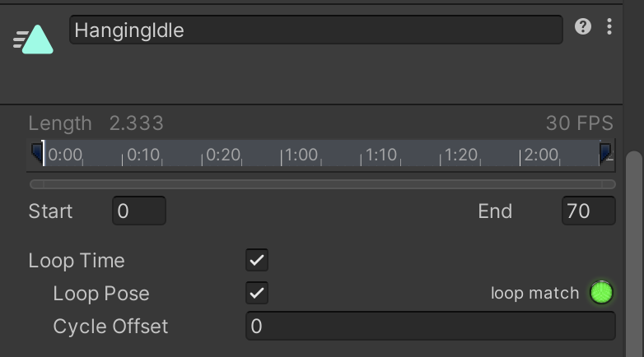The height and width of the screenshot is (357, 644).
Task: Disable the Loop Time checkbox
Action: click(x=257, y=261)
